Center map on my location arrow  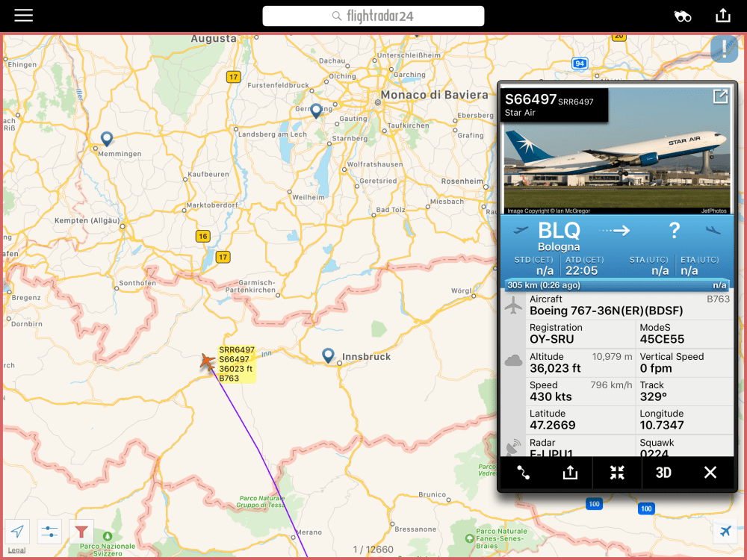(x=18, y=532)
